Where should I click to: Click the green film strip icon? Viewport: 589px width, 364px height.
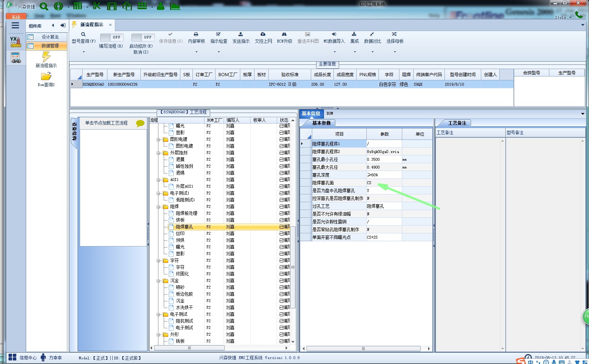112,6
